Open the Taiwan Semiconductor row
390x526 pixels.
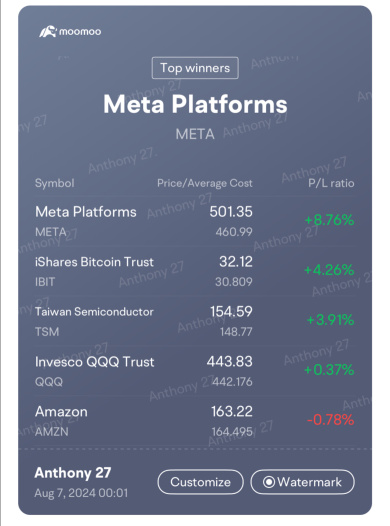point(195,321)
